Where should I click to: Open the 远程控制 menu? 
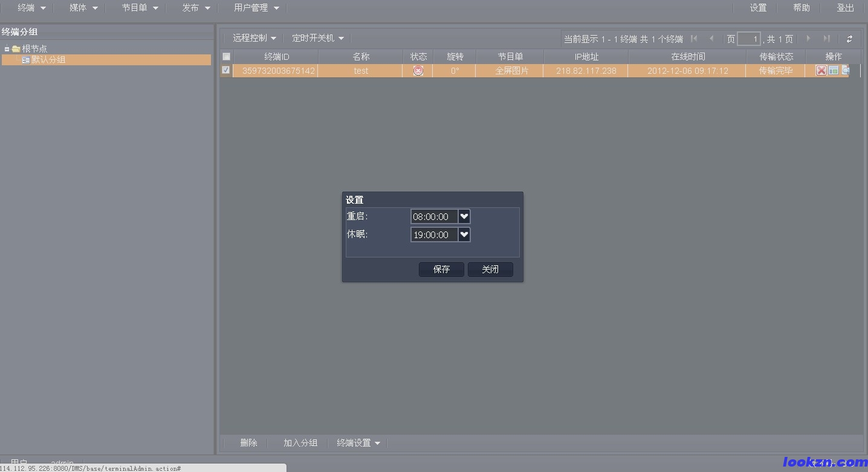click(252, 37)
